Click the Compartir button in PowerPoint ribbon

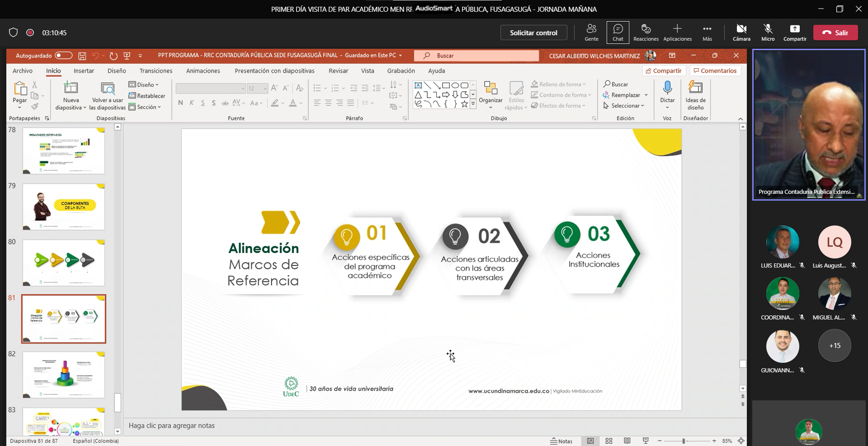[x=664, y=71]
